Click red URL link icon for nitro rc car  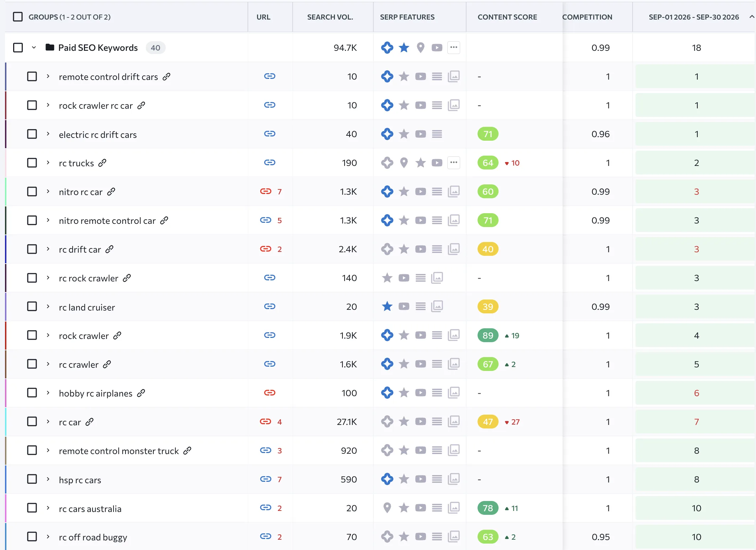[266, 191]
